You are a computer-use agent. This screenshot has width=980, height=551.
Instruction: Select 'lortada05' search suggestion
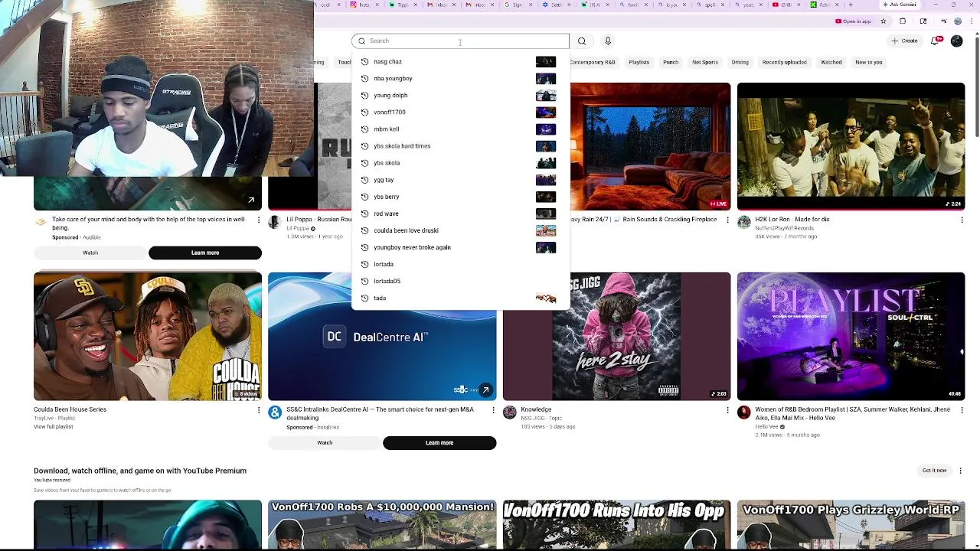pos(460,281)
